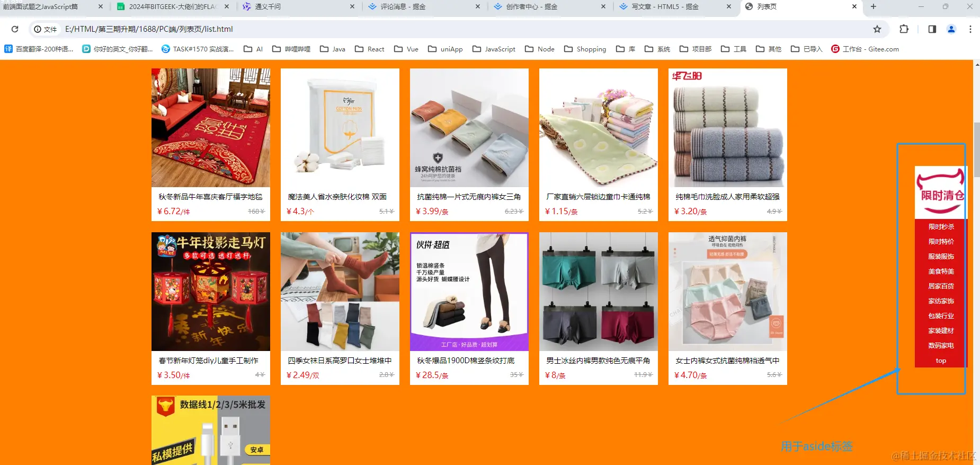Screen dimensions: 980x465
Task: Reload the page with the refresh icon
Action: click(x=15, y=29)
